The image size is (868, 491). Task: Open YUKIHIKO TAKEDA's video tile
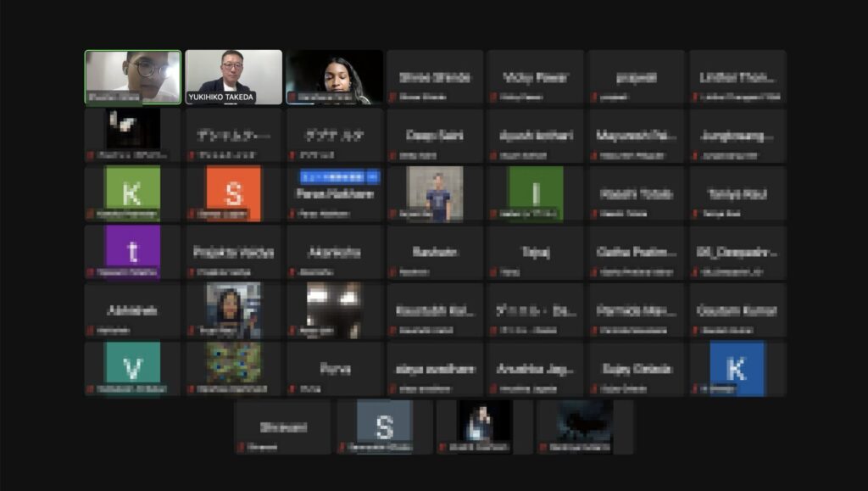pyautogui.click(x=233, y=75)
